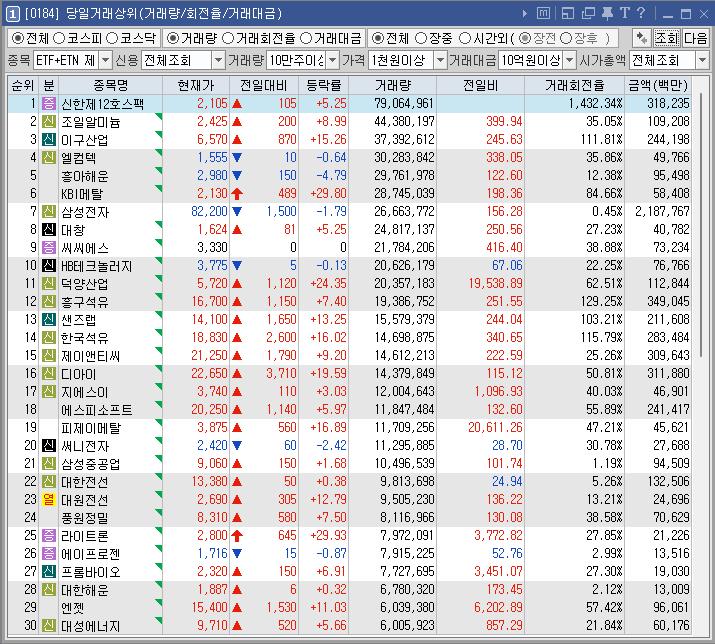Viewport: 715px width, 644px height.
Task: Open the 시가총액 전체조회 dropdown
Action: [702, 60]
